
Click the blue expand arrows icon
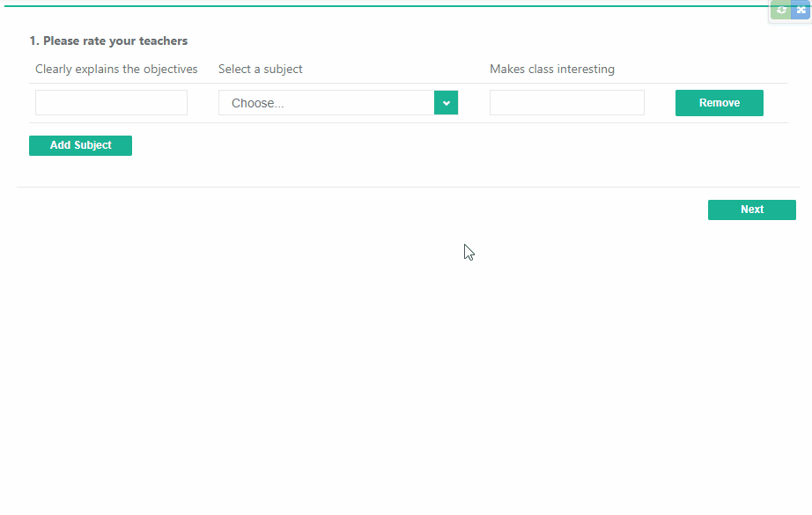pos(800,11)
